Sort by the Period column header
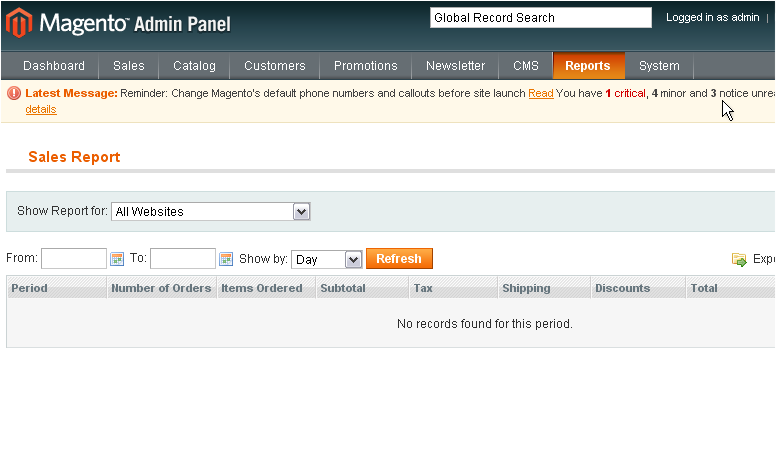Screen dimensions: 776x450 30,288
